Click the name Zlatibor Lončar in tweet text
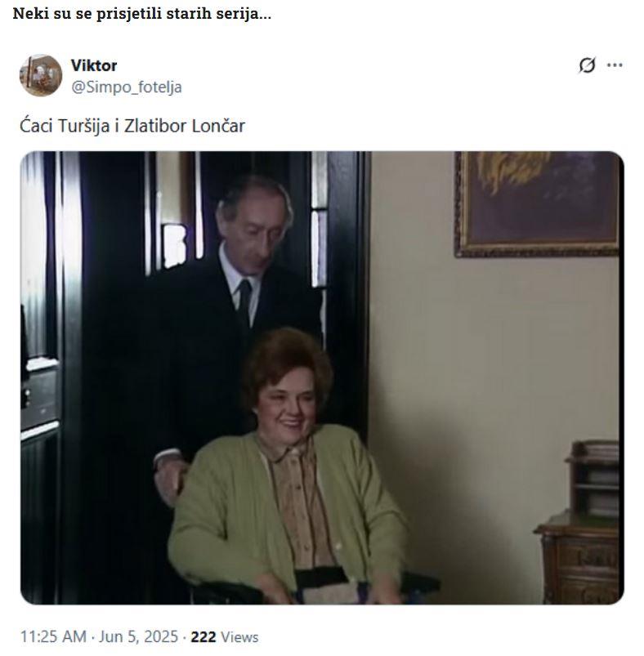The image size is (644, 656). click(x=185, y=126)
